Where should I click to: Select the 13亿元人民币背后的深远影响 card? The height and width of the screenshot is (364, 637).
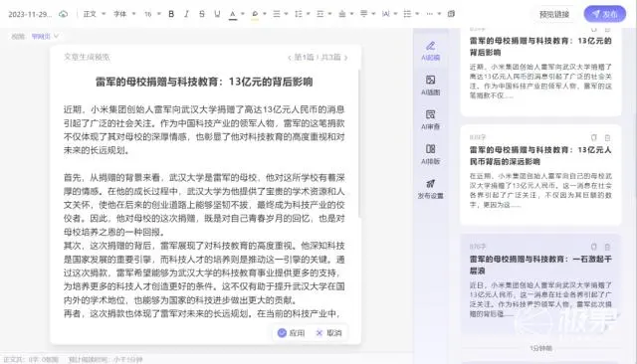pyautogui.click(x=540, y=175)
